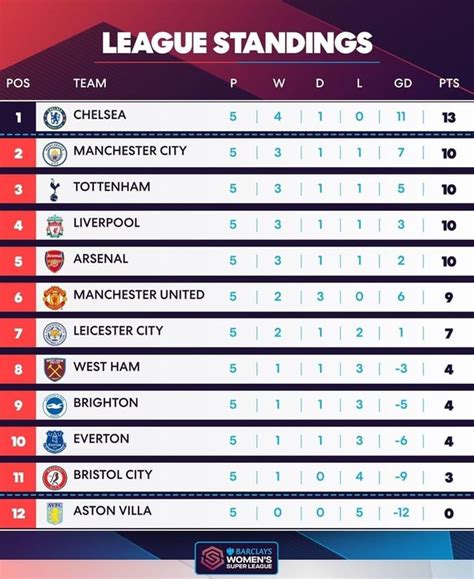This screenshot has height=579, width=474.
Task: Select the Bristol City robin badge
Action: coord(55,477)
